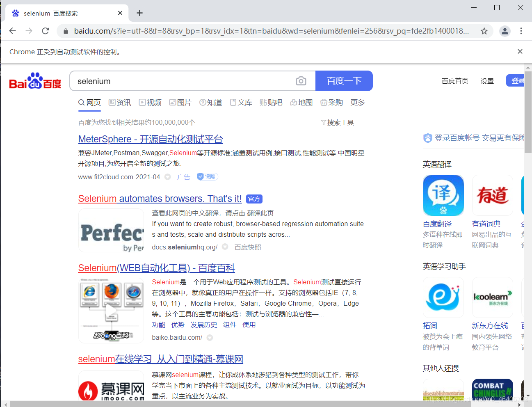Switch to the 图片 tab
The height and width of the screenshot is (407, 532).
tap(180, 102)
